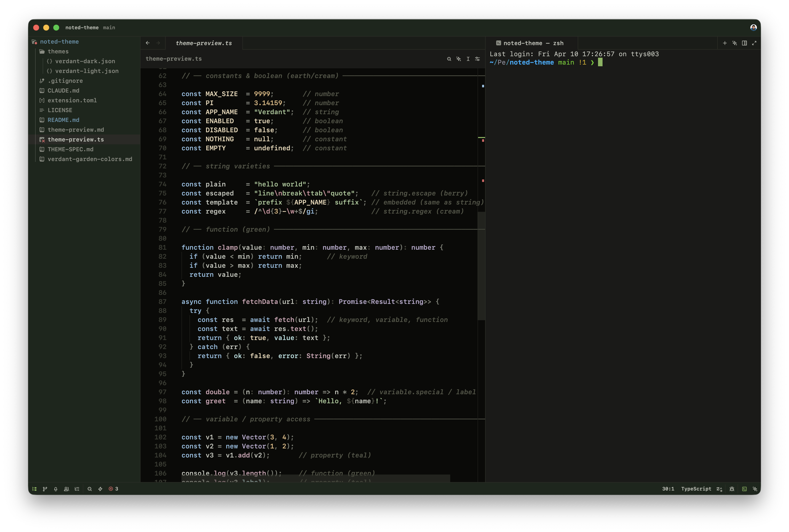Image resolution: width=789 pixels, height=532 pixels.
Task: Click the terminal inline assist sparkle icon
Action: (x=734, y=43)
